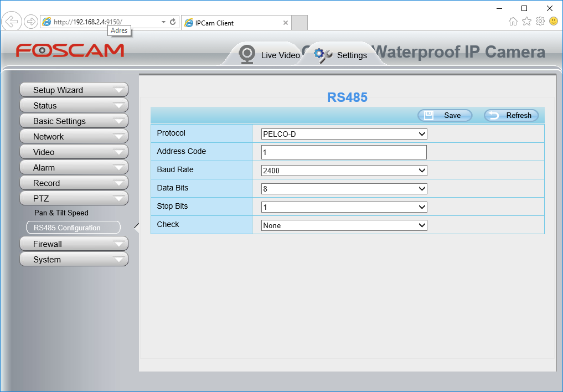
Task: Click the browser back arrow button
Action: 11,22
